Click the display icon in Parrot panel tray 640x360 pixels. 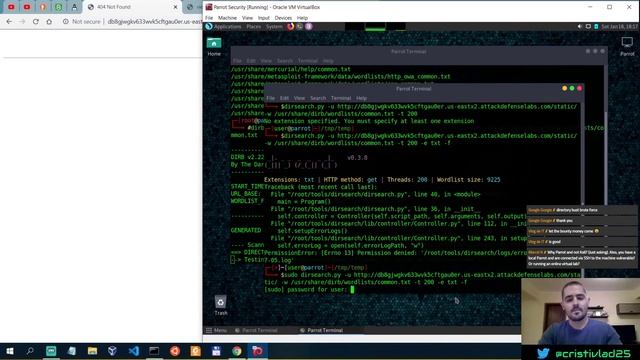pos(588,27)
